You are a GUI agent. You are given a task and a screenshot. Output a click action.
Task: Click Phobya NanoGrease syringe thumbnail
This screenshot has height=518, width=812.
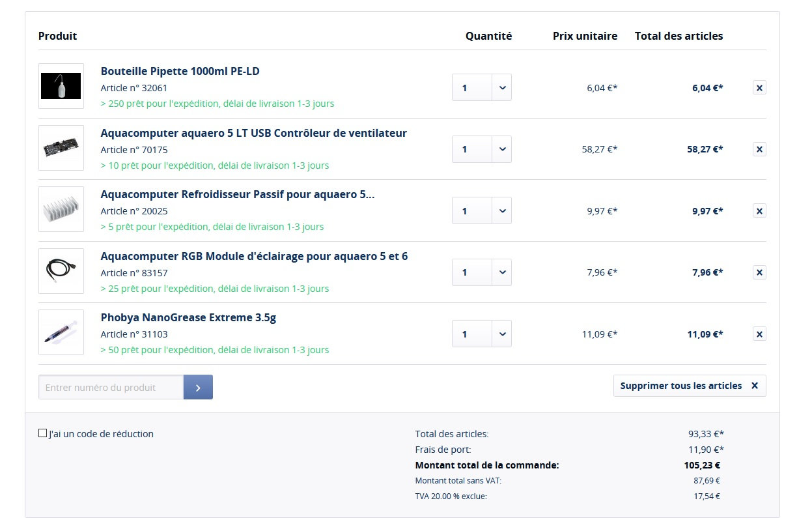pos(61,332)
